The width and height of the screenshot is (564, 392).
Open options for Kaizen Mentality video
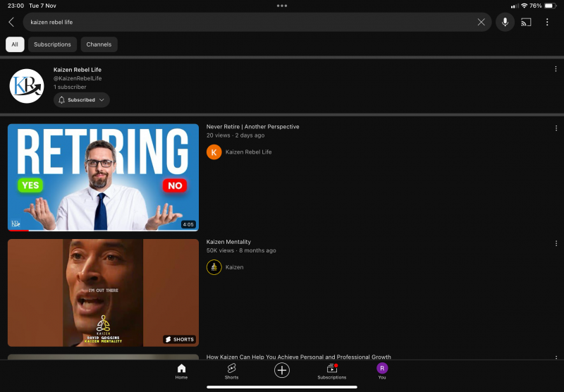click(556, 243)
